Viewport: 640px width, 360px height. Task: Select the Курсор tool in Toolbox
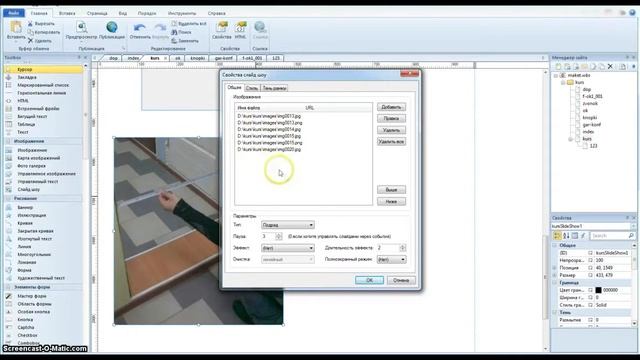pos(43,69)
